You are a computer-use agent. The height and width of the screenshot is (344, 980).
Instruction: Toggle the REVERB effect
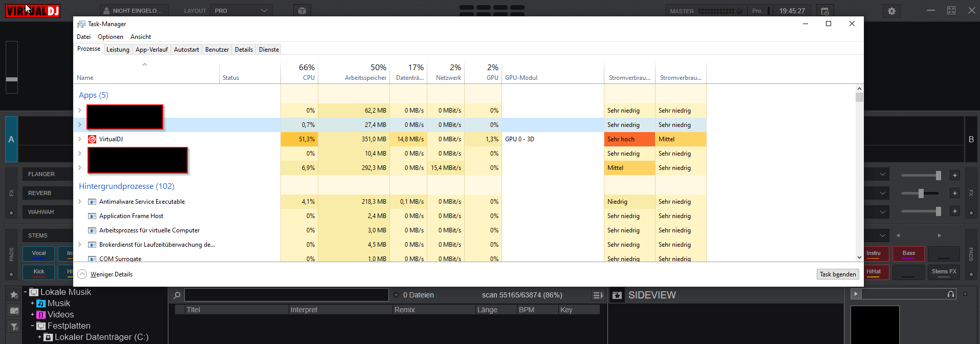(47, 193)
